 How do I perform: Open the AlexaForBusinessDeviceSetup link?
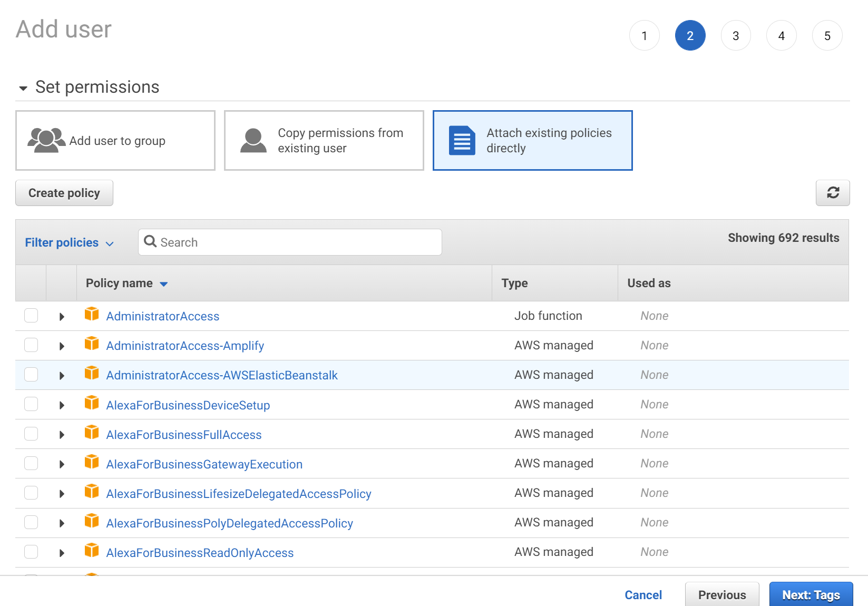click(x=188, y=405)
